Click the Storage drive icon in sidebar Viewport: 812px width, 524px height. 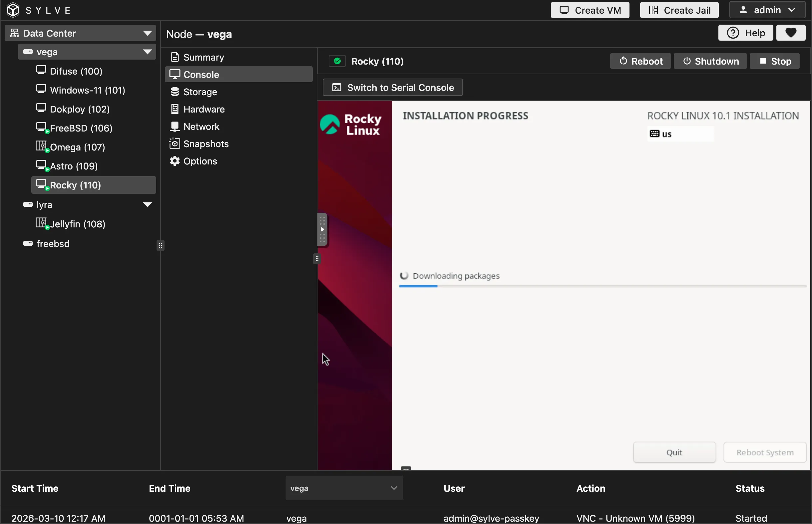tap(175, 92)
